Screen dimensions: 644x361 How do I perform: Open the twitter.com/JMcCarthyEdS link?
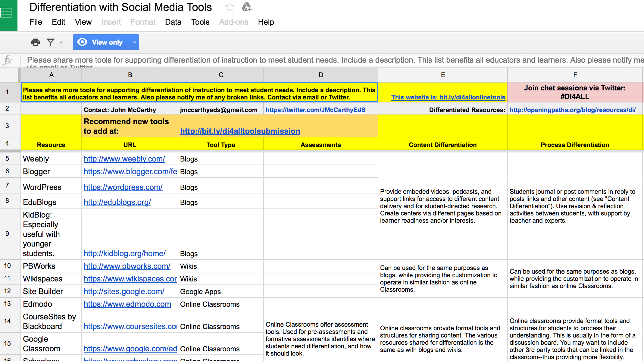(315, 110)
